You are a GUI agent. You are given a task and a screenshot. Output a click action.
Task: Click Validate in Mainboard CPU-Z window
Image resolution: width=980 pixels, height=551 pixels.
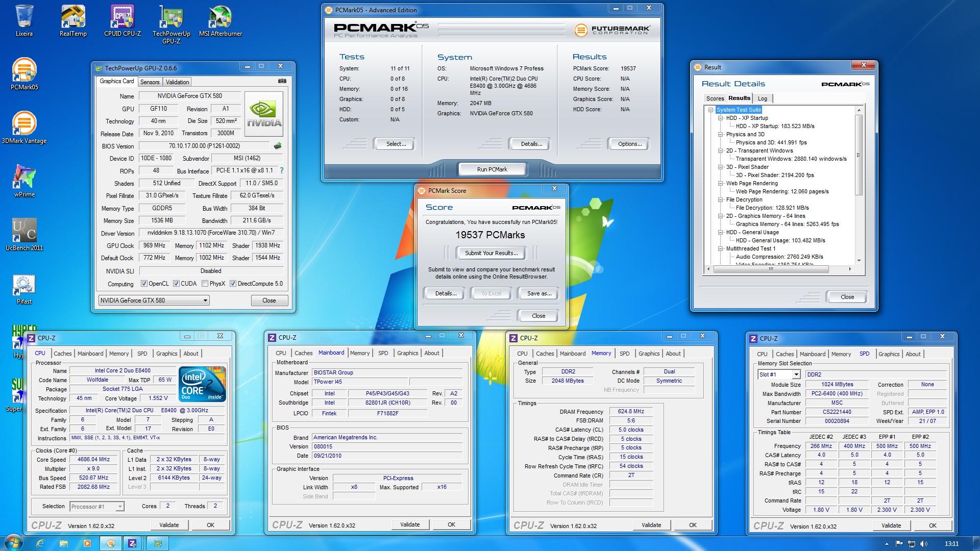pos(410,524)
